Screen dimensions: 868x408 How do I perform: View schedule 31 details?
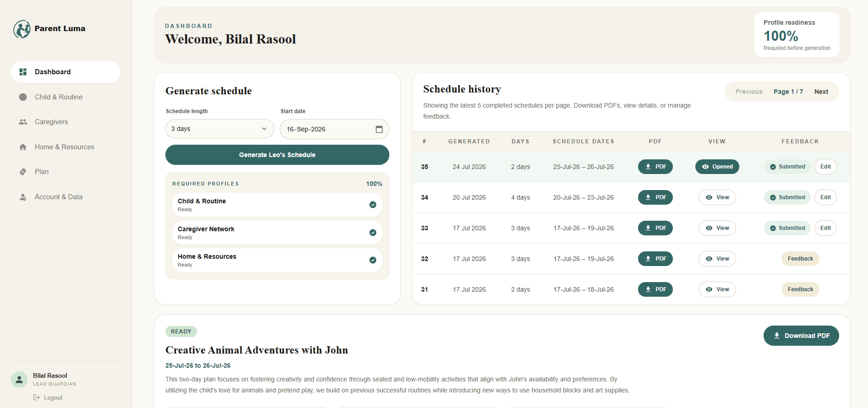click(717, 289)
